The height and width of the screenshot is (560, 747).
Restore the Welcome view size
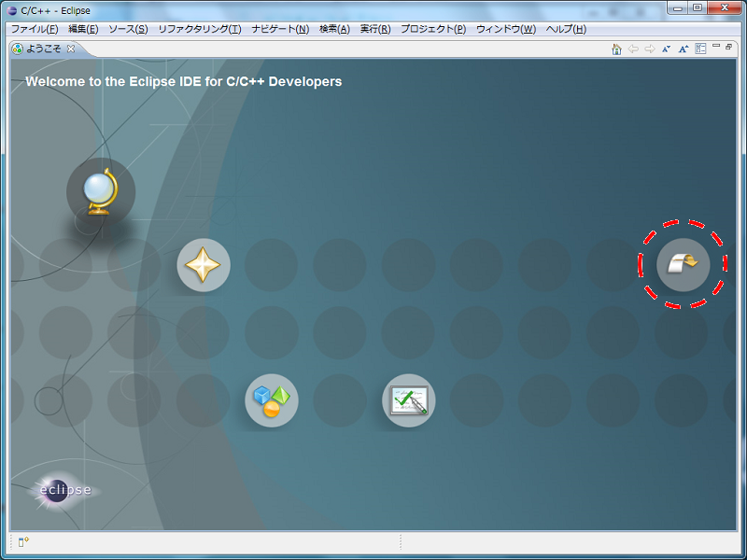(x=729, y=47)
